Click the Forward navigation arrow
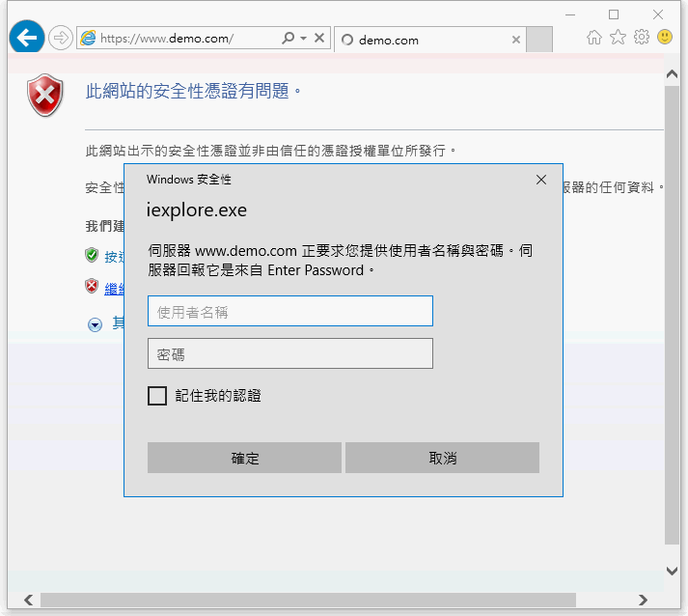This screenshot has height=616, width=688. pos(60,38)
